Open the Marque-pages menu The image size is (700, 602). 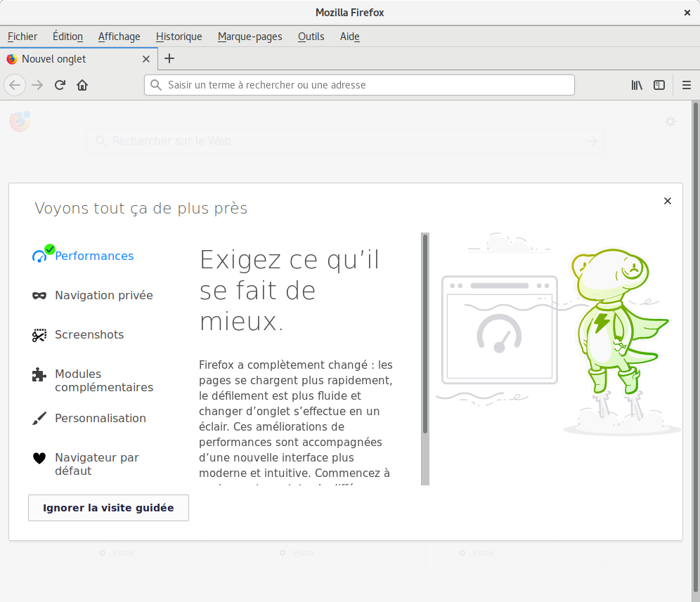(250, 37)
